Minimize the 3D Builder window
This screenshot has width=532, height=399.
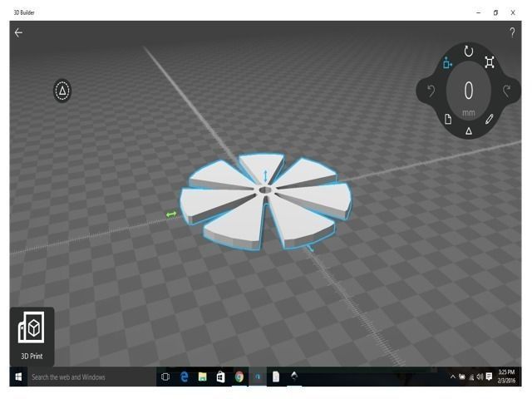(479, 12)
